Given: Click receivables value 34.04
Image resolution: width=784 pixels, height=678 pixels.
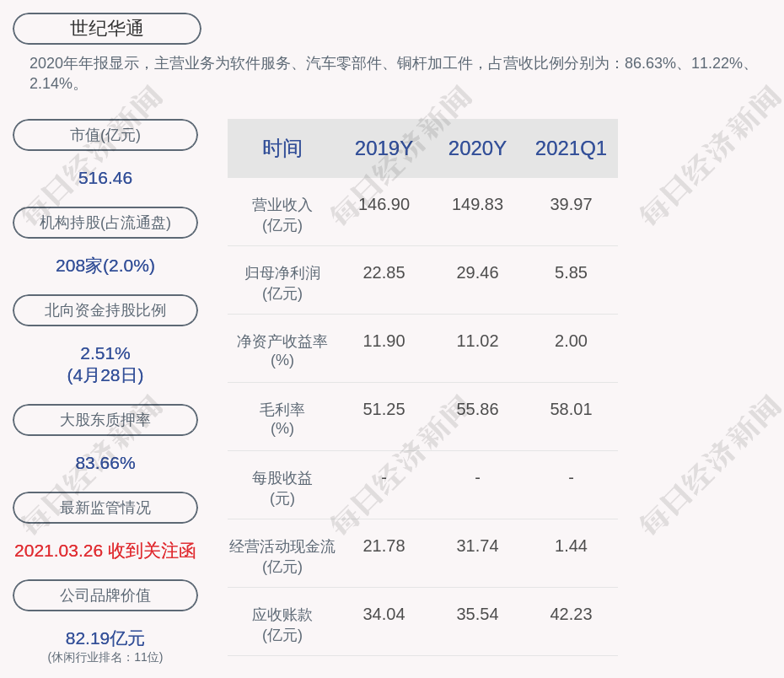Looking at the screenshot, I should [x=384, y=614].
